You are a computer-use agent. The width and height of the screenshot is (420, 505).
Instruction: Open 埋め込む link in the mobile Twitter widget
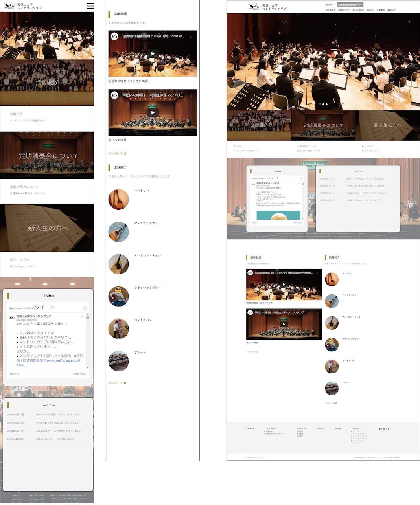click(15, 374)
